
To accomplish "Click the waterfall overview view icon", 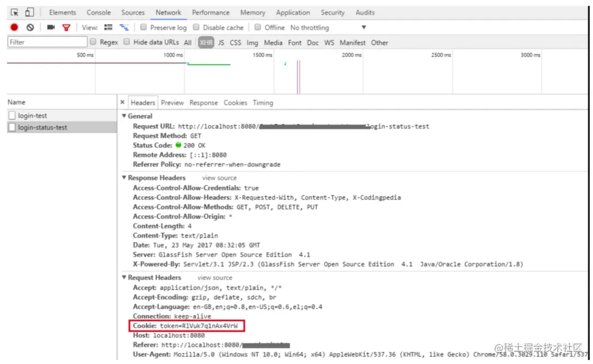I will [124, 27].
